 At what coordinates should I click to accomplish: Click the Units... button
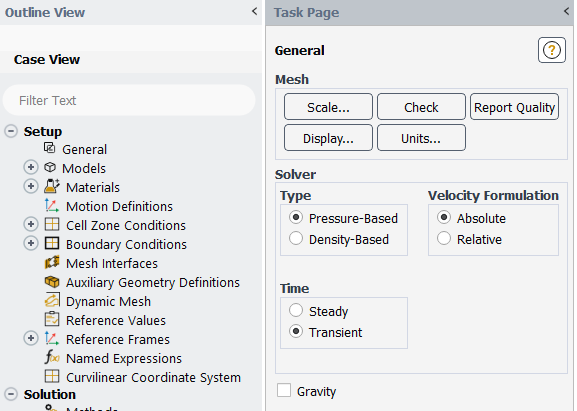pos(421,138)
